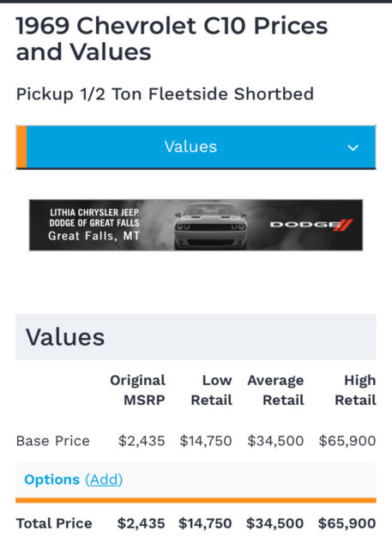
Task: Click the $34,500 average retail base price
Action: (275, 441)
